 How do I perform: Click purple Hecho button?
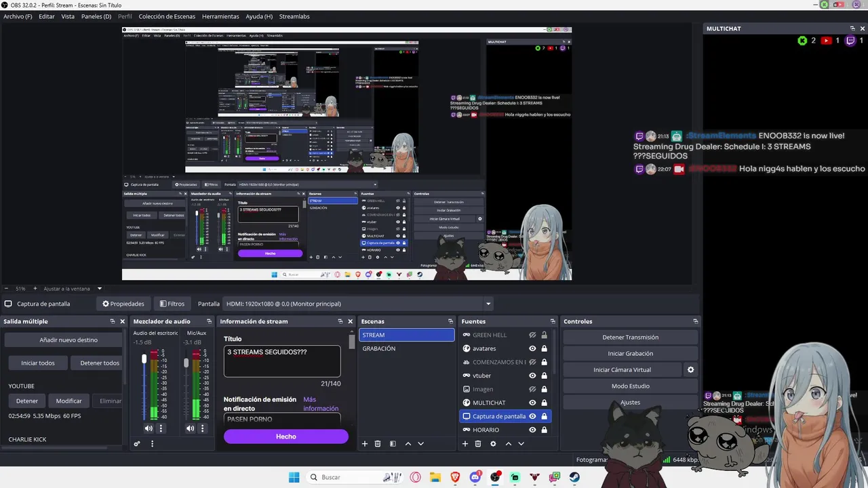coord(285,436)
